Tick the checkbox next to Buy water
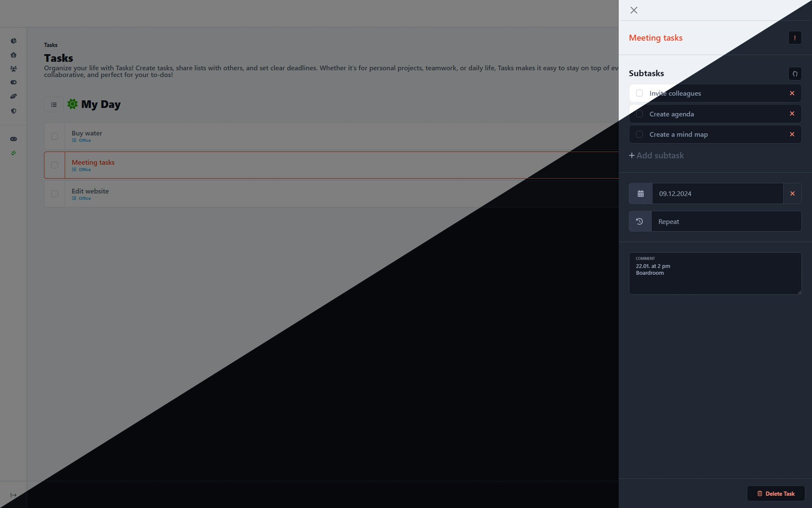812x508 pixels. [55, 136]
